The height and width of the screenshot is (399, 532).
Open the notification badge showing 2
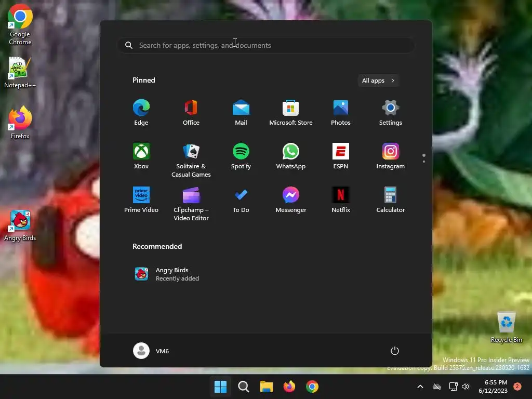coord(517,387)
